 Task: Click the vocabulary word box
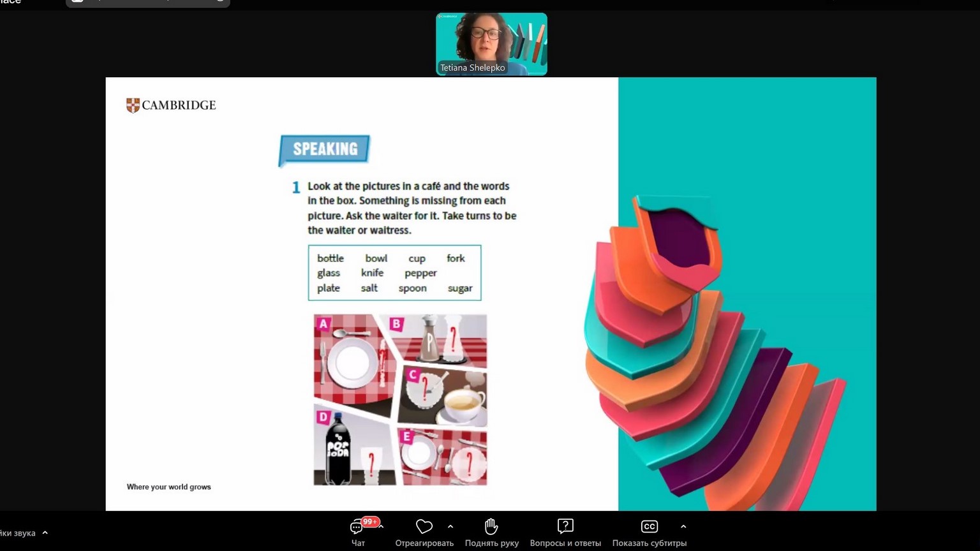(394, 273)
